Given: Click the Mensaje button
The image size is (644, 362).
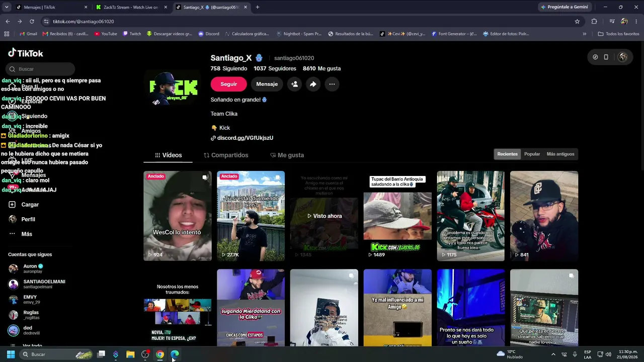Looking at the screenshot, I should pos(267,84).
